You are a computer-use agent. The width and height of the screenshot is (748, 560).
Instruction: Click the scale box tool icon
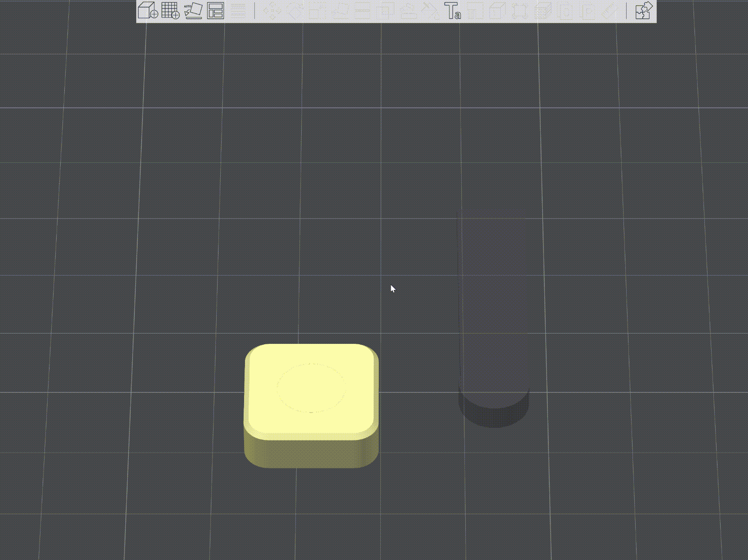pos(317,10)
